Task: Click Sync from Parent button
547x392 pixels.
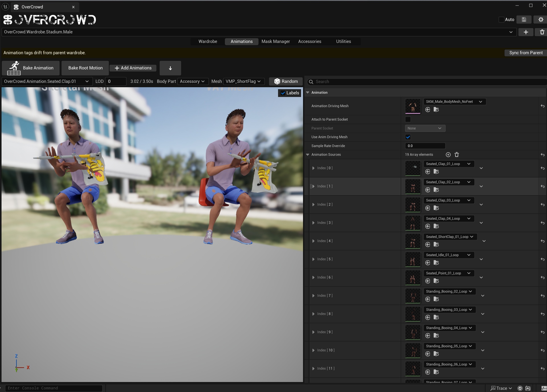Action: 526,53
